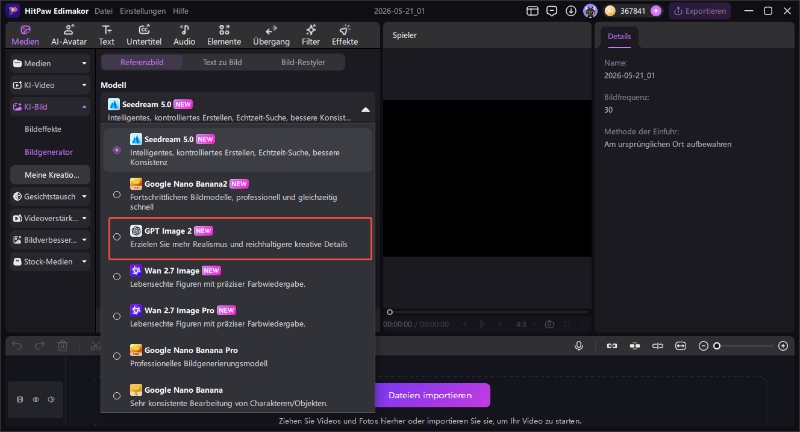Click the 367841 credits counter
The height and width of the screenshot is (432, 800).
[633, 11]
